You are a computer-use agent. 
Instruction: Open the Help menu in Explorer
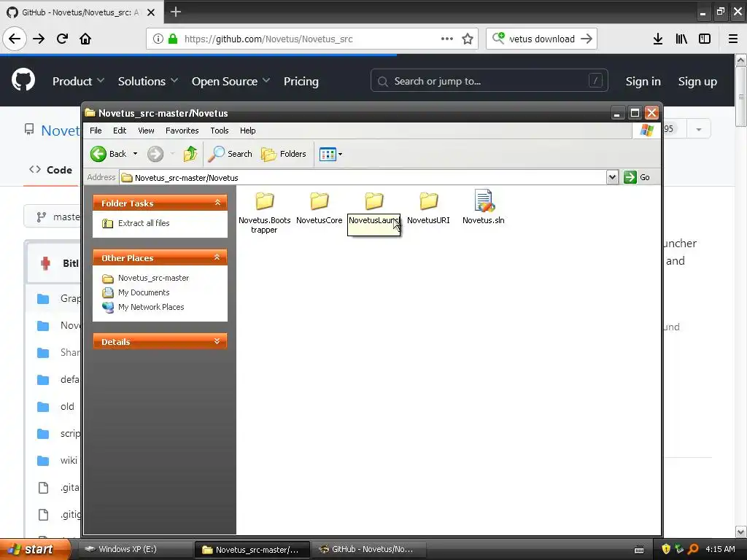click(248, 131)
